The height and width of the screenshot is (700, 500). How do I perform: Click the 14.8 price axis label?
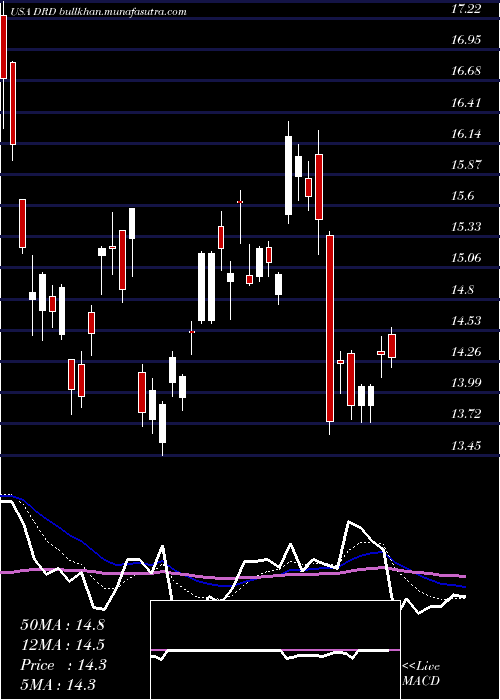tap(462, 290)
